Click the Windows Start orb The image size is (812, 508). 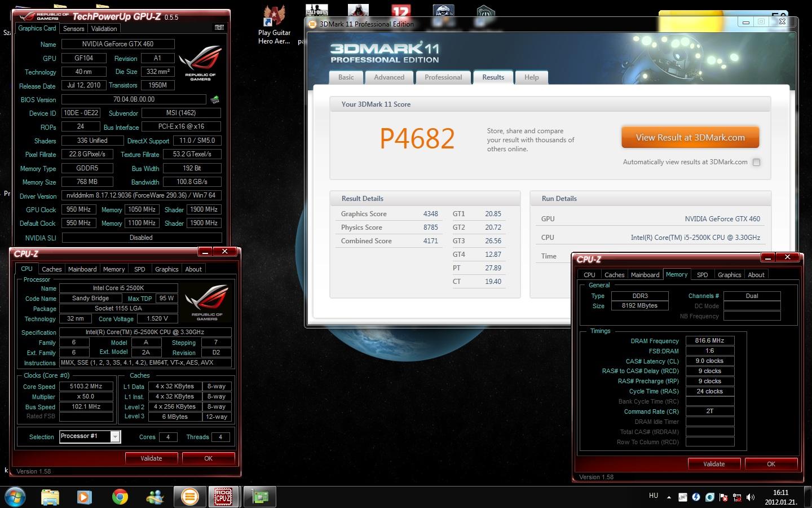[x=15, y=497]
